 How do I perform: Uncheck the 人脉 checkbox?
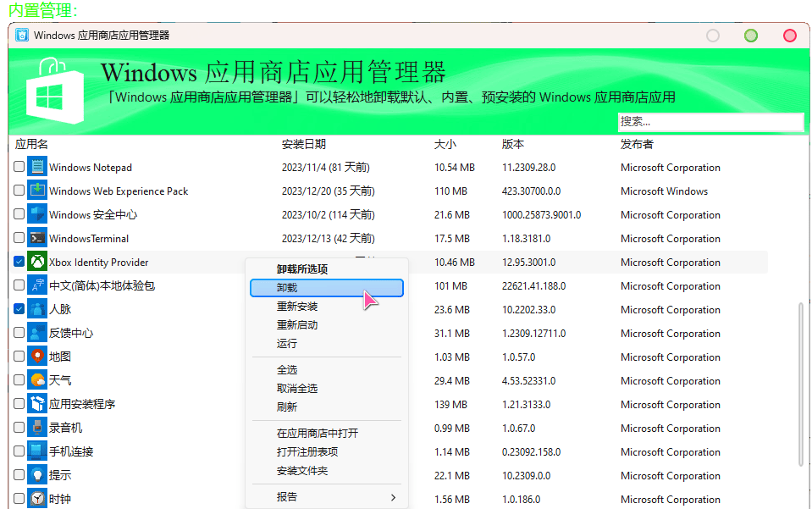(19, 309)
